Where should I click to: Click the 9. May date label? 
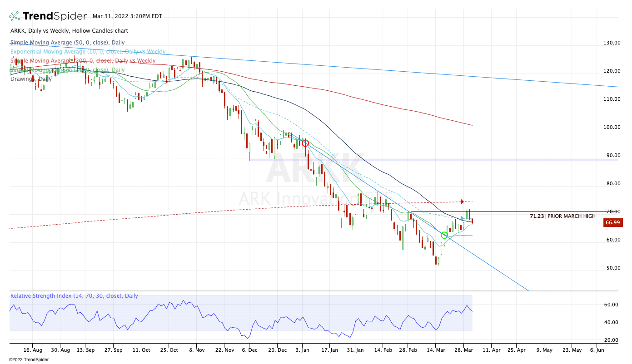544,350
